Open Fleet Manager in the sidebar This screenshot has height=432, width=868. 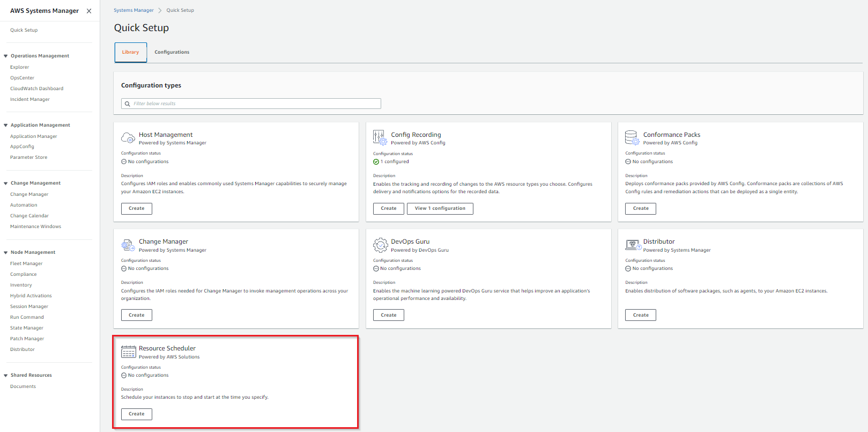click(26, 263)
